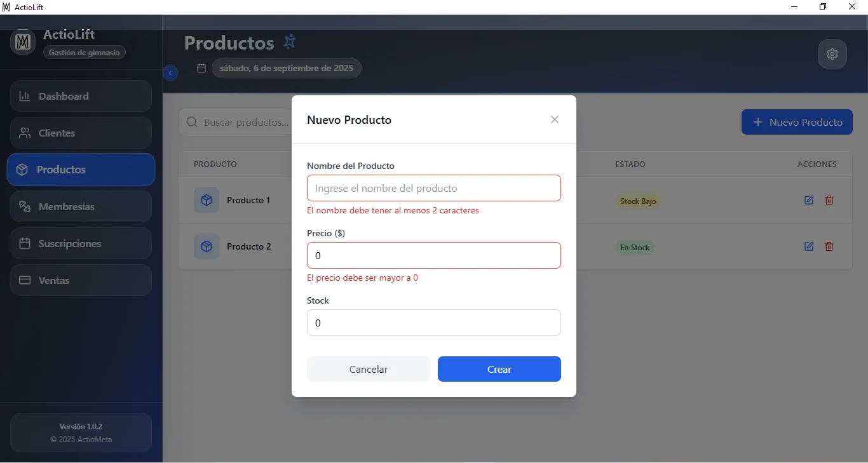868x463 pixels.
Task: Click the ActioLift logo icon
Action: coord(22,42)
